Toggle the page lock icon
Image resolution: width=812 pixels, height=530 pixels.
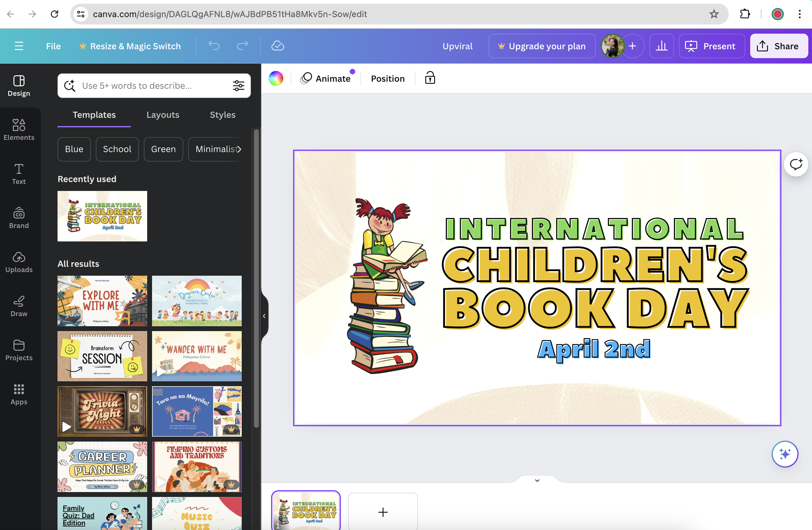[x=430, y=78]
